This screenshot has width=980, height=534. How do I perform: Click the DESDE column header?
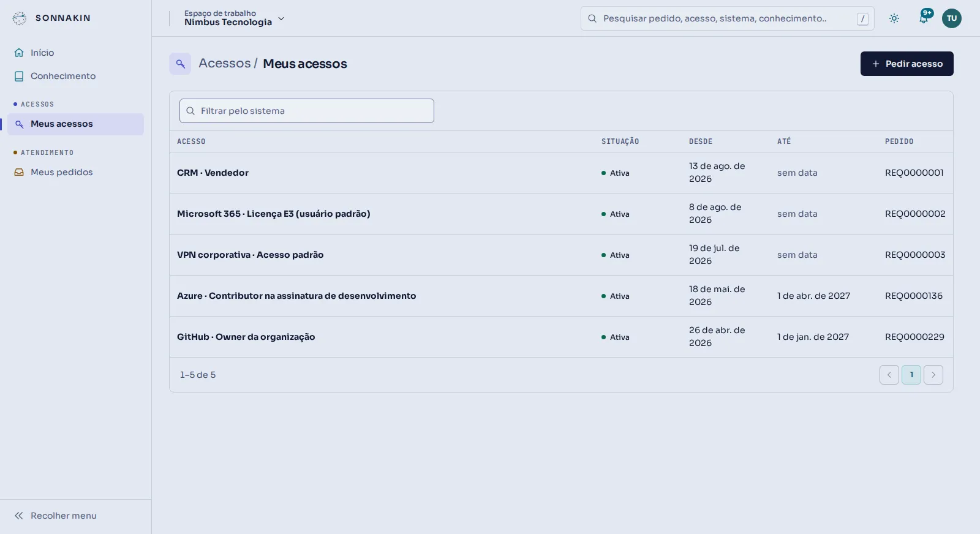point(701,141)
